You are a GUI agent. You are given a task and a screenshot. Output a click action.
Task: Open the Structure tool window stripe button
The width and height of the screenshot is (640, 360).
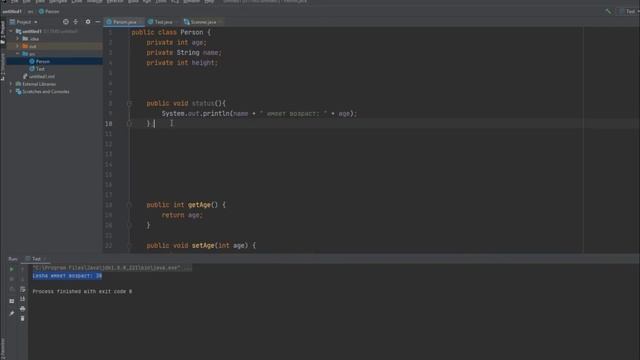pyautogui.click(x=3, y=67)
